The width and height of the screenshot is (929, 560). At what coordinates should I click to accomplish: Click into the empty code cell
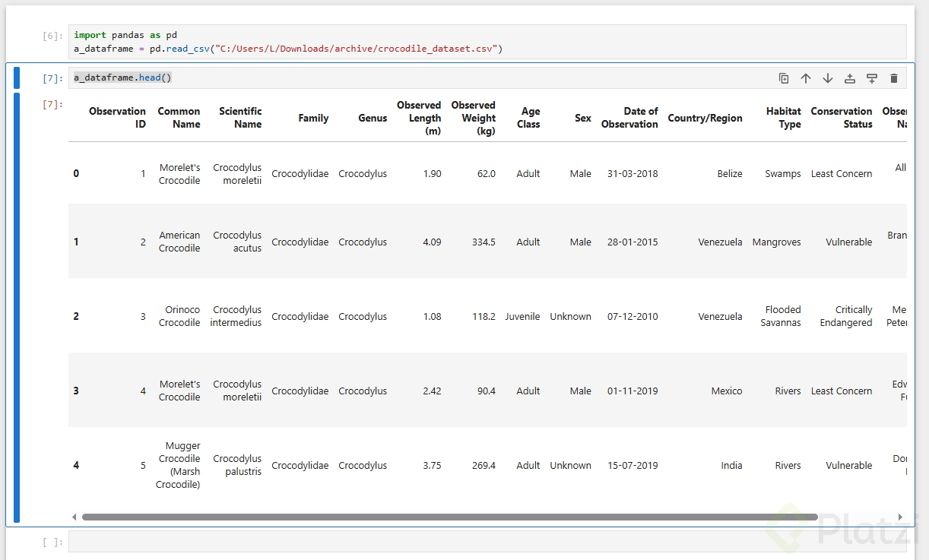tap(487, 542)
